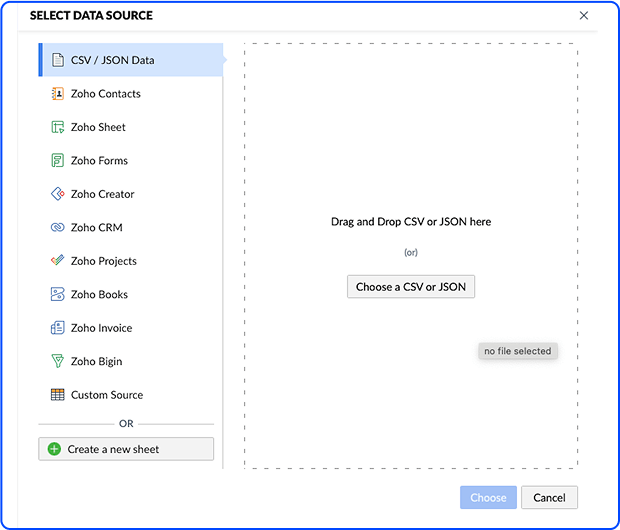Choose Zoho Sheet from source list
Image resolution: width=620 pixels, height=530 pixels.
click(131, 127)
